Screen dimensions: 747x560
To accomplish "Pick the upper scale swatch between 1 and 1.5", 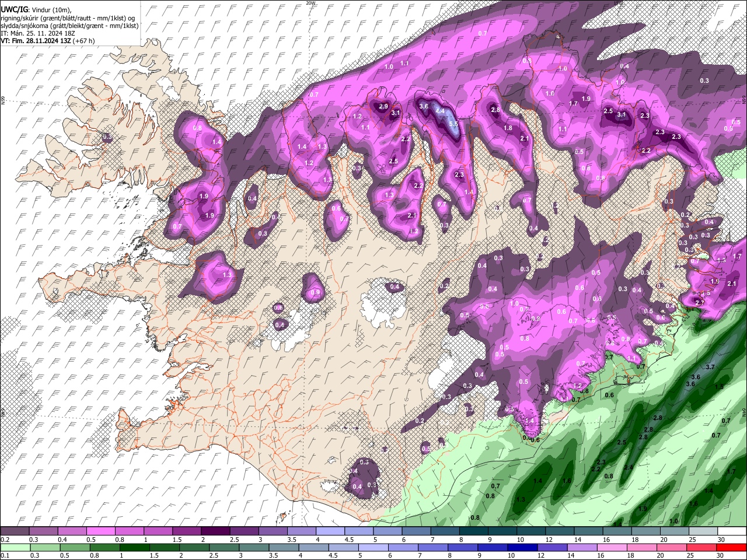I will click(x=158, y=531).
